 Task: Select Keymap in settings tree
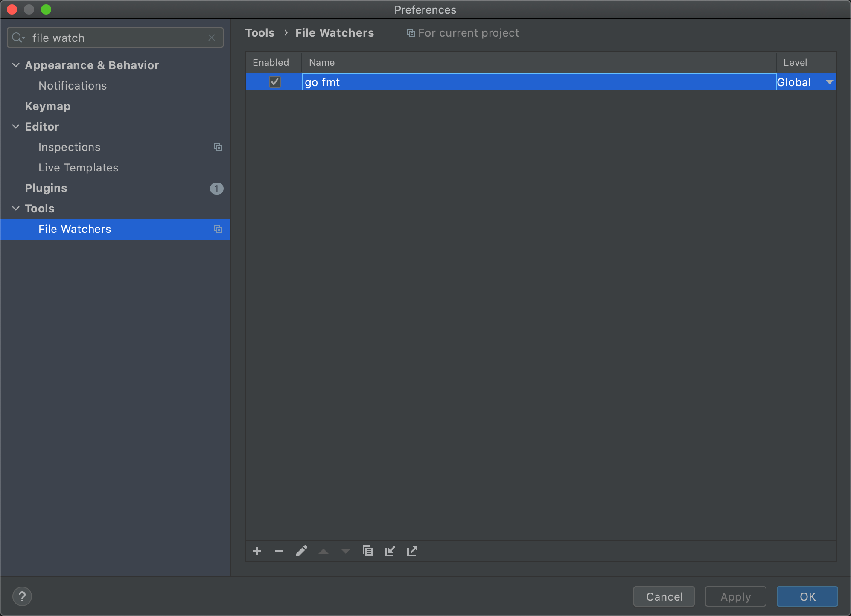point(48,106)
